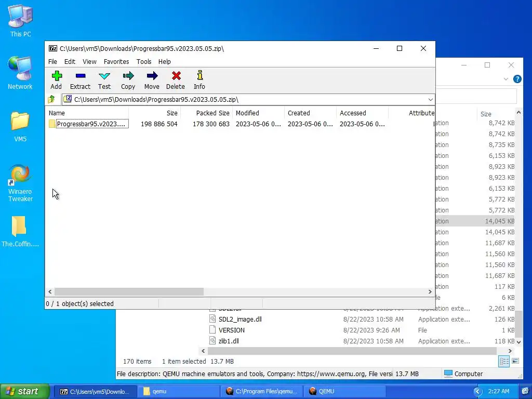Open the Edit menu

pyautogui.click(x=70, y=62)
